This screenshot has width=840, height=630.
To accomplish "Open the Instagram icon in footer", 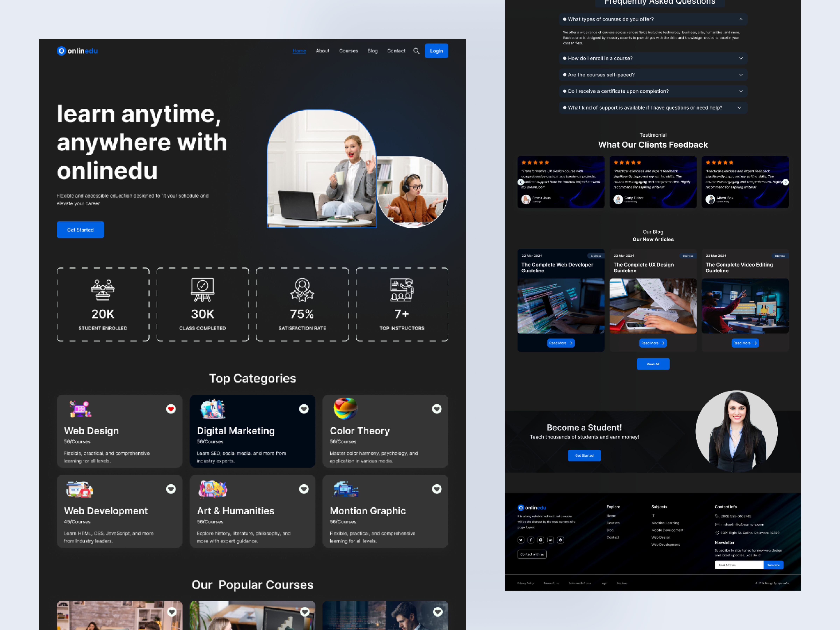I will (541, 540).
